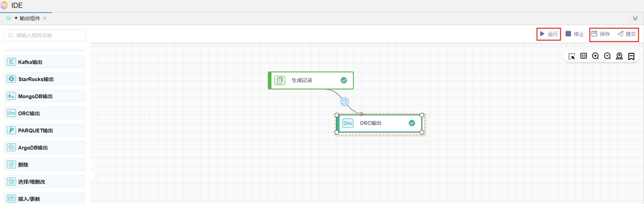Click the locate/position map-pin icon
Image resolution: width=644 pixels, height=206 pixels.
click(x=619, y=56)
